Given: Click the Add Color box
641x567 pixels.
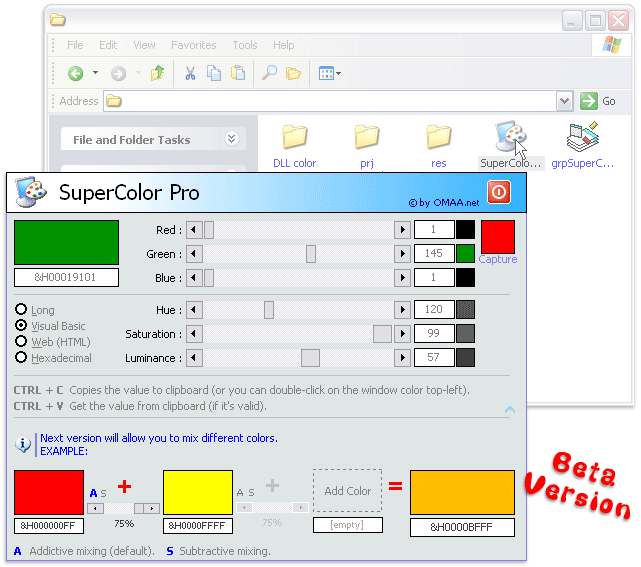Looking at the screenshot, I should [347, 491].
